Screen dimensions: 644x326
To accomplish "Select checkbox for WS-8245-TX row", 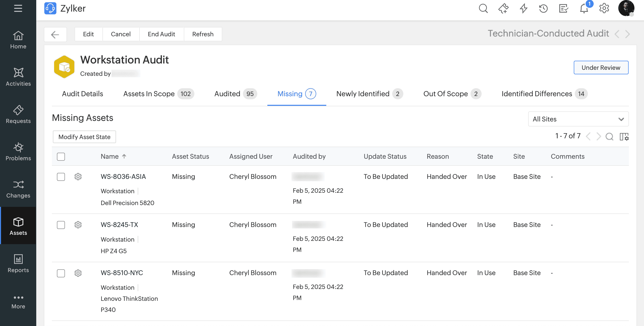I will tap(61, 225).
